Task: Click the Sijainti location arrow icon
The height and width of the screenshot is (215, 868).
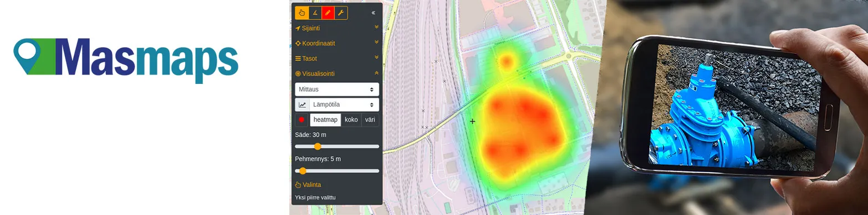Action: [x=298, y=28]
